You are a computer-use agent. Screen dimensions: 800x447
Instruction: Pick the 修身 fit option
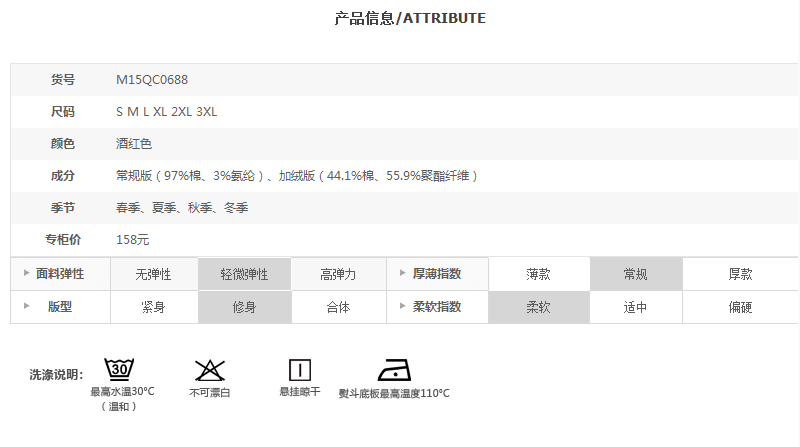click(x=244, y=307)
